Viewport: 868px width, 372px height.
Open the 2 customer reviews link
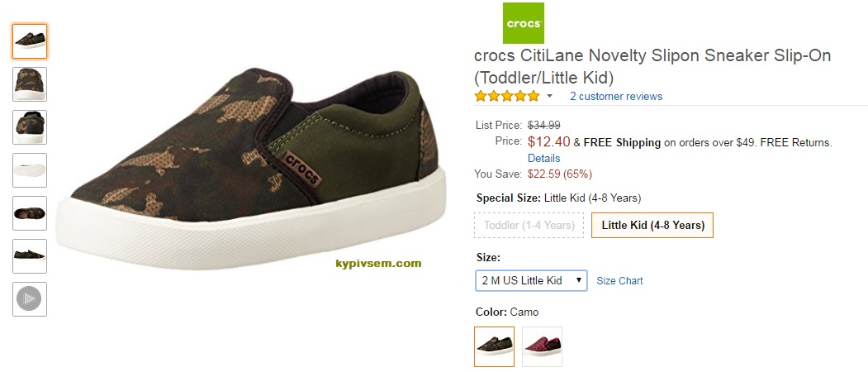point(616,97)
